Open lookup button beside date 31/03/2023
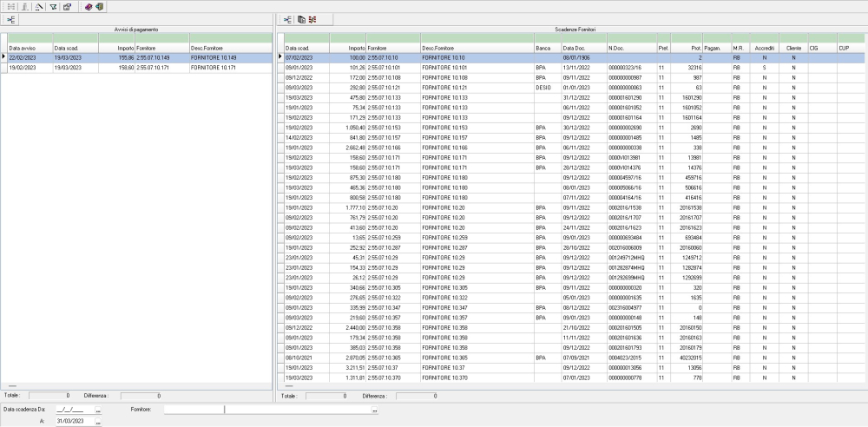Screen dimensions: 868x427 pos(98,421)
